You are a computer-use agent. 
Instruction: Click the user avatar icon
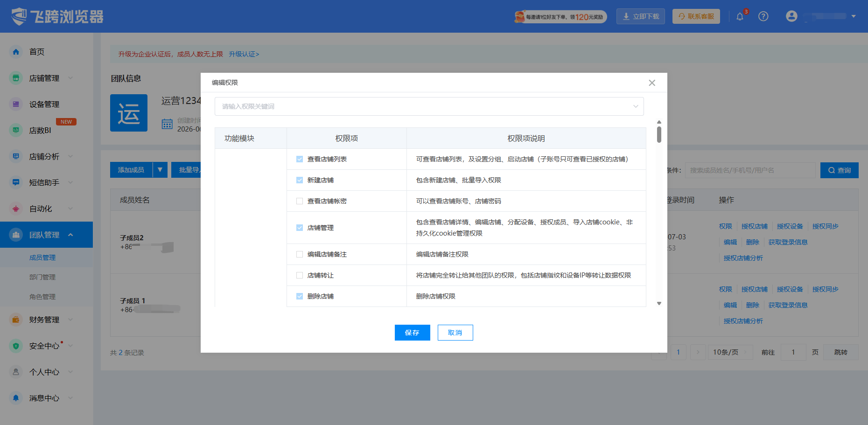(x=791, y=16)
